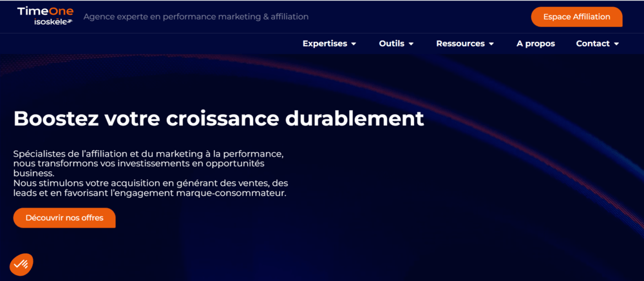
Task: Expand the dropdown arrow beside Ressources
Action: pos(491,44)
